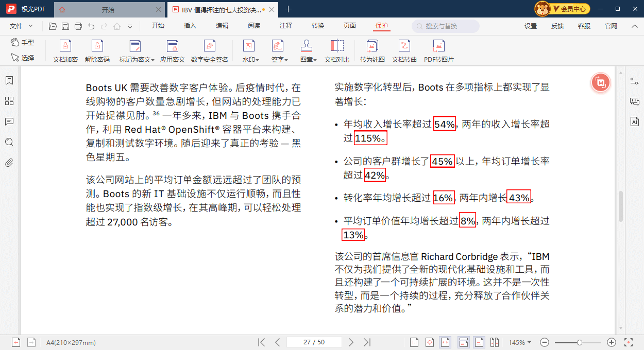Click the PDF转图片 icon
This screenshot has height=350, width=644.
click(x=439, y=46)
